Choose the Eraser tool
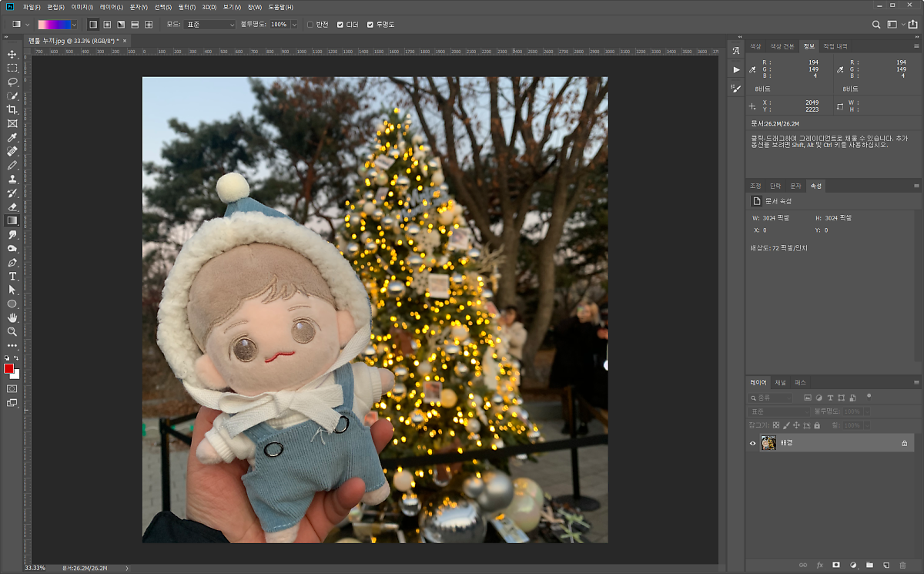This screenshot has height=574, width=924. click(x=12, y=206)
